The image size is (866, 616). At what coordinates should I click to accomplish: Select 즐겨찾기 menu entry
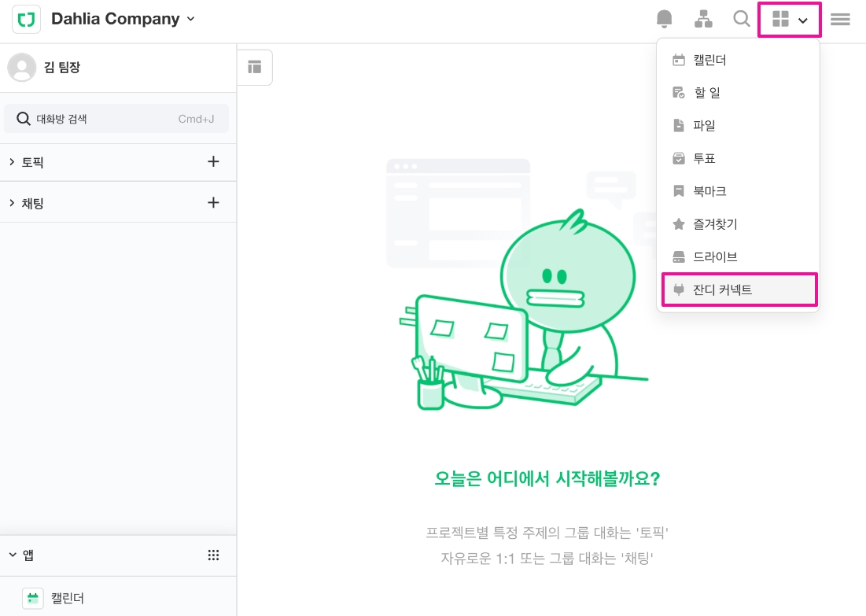click(x=738, y=224)
